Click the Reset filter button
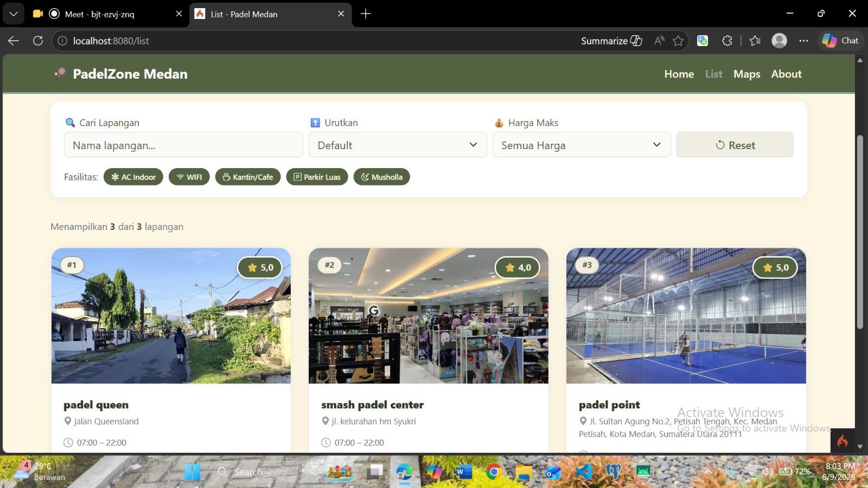868x488 pixels. tap(735, 145)
